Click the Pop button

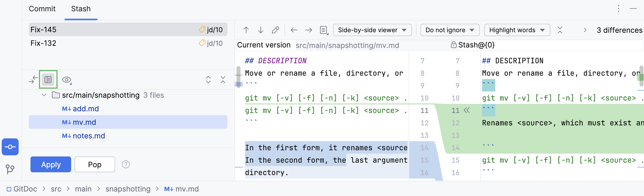click(95, 164)
